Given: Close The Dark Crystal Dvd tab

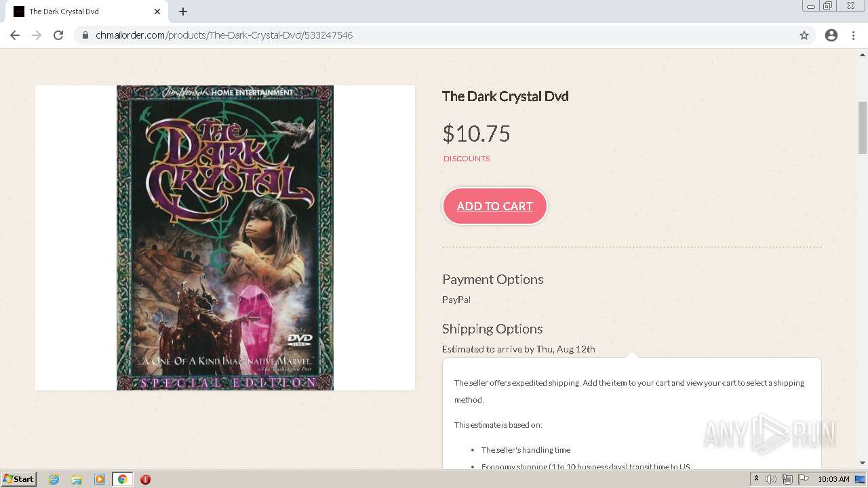Looking at the screenshot, I should pos(157,12).
